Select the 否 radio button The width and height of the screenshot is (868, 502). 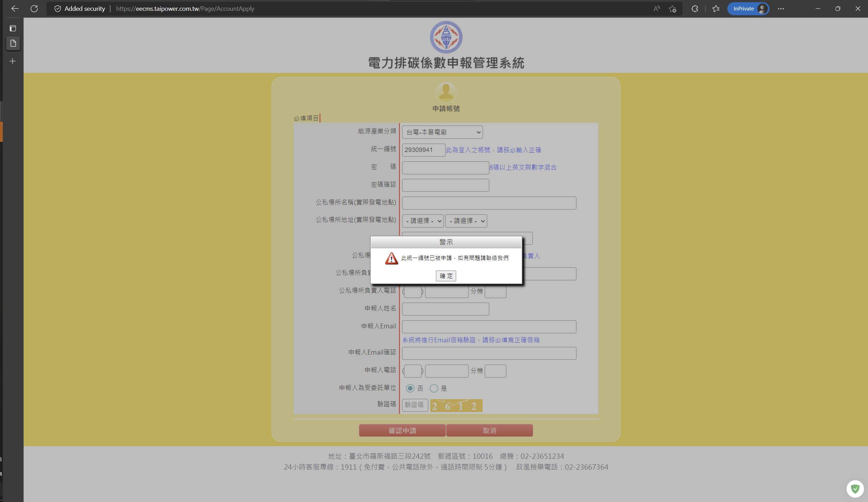410,388
